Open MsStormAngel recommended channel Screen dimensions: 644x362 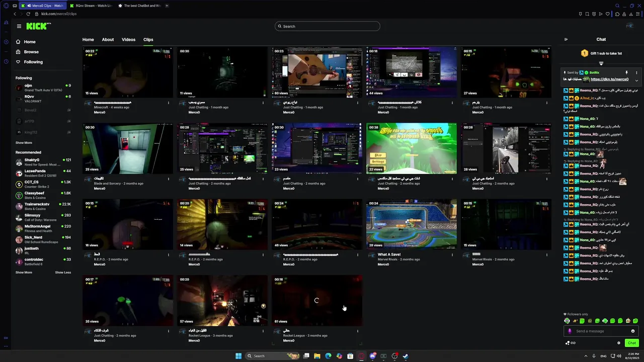tap(43, 228)
